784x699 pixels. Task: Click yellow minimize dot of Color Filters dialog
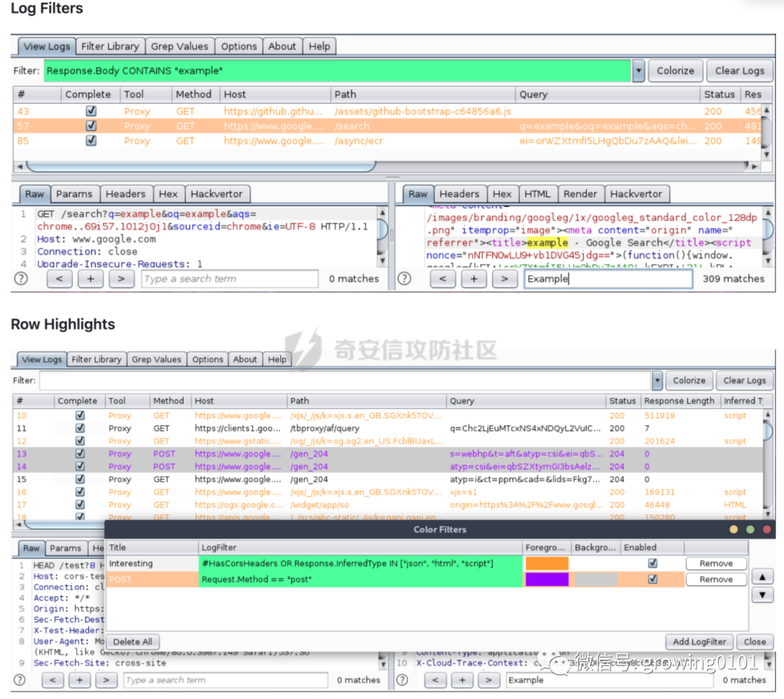[733, 529]
